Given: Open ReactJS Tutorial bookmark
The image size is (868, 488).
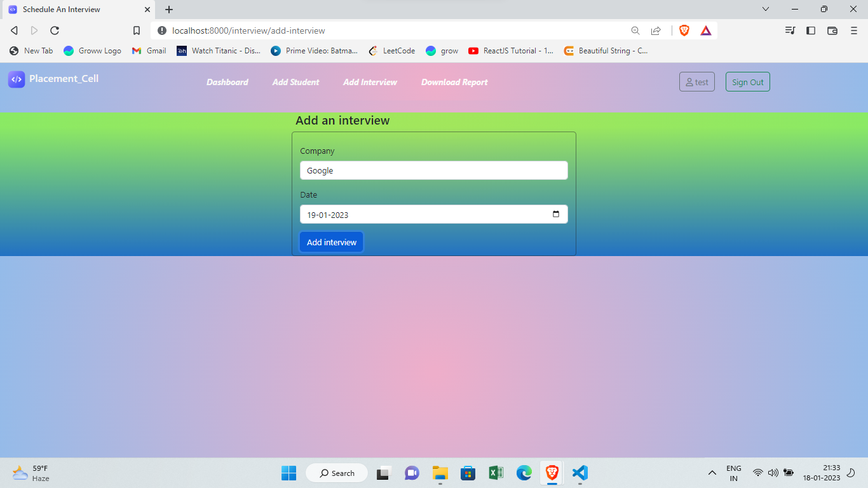Looking at the screenshot, I should [511, 51].
